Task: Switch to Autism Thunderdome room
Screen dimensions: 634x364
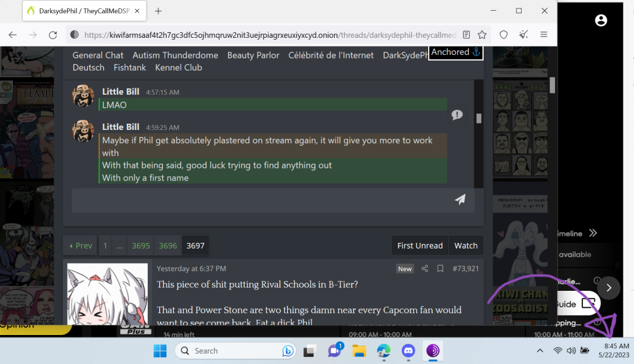Action: coord(175,56)
